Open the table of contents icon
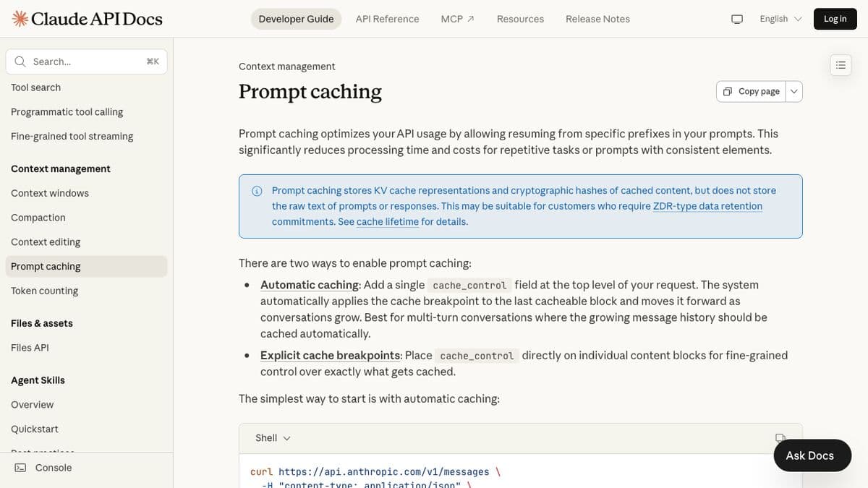 840,64
